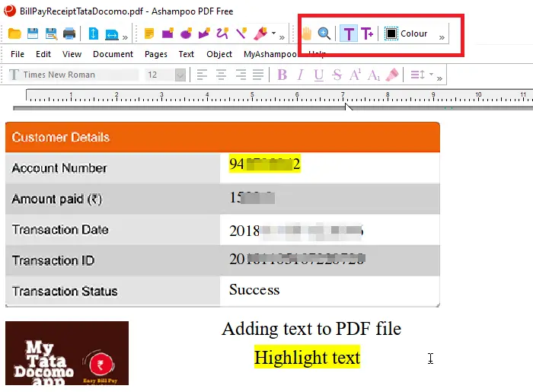
Task: Click the 'Amount paid' label cell
Action: click(113, 199)
